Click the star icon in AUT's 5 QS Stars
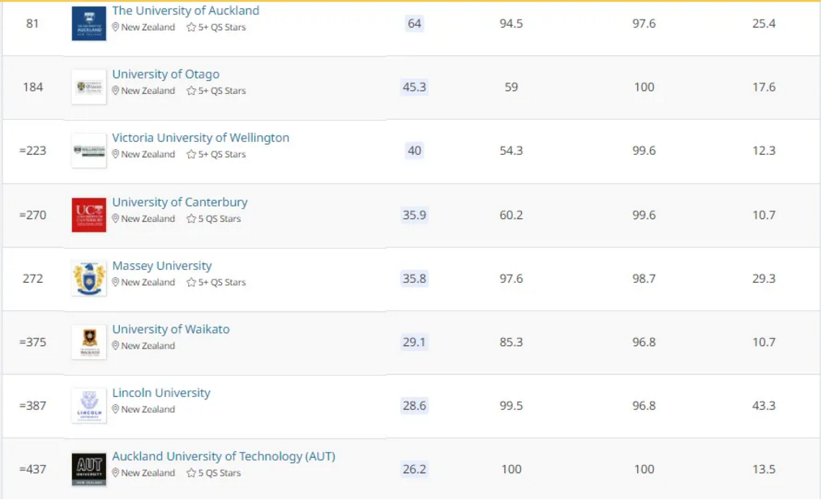The image size is (821, 504). (191, 473)
